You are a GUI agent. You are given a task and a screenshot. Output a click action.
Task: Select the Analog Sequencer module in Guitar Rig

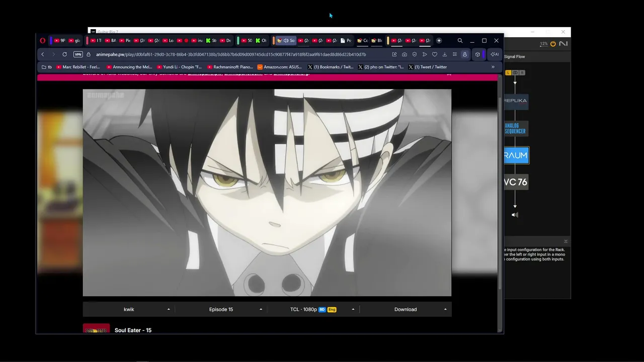[x=515, y=128]
